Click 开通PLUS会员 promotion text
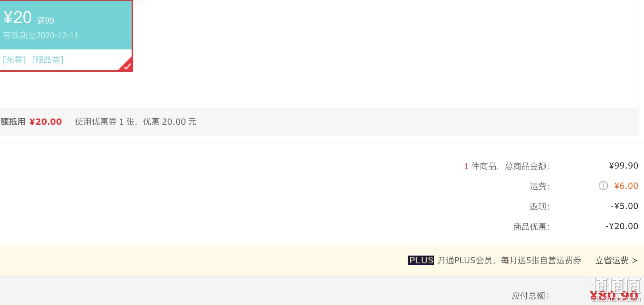This screenshot has height=305, width=644. click(x=509, y=260)
